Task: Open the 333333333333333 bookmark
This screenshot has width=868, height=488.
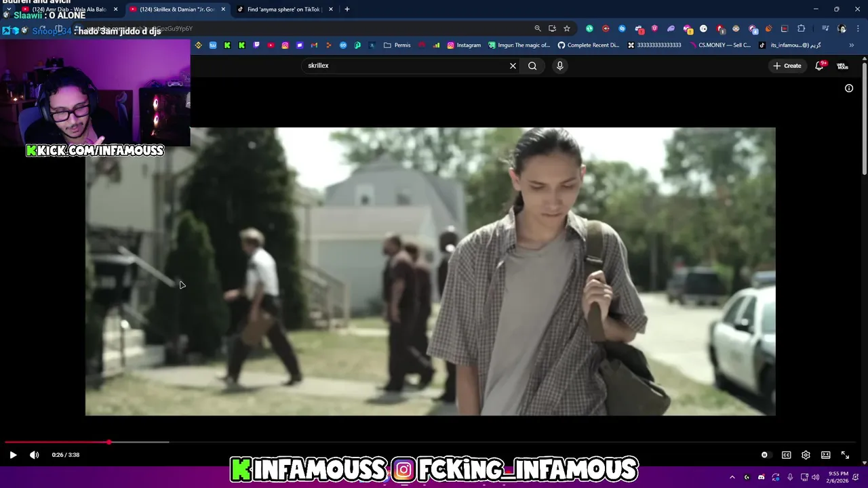Action: coord(654,45)
